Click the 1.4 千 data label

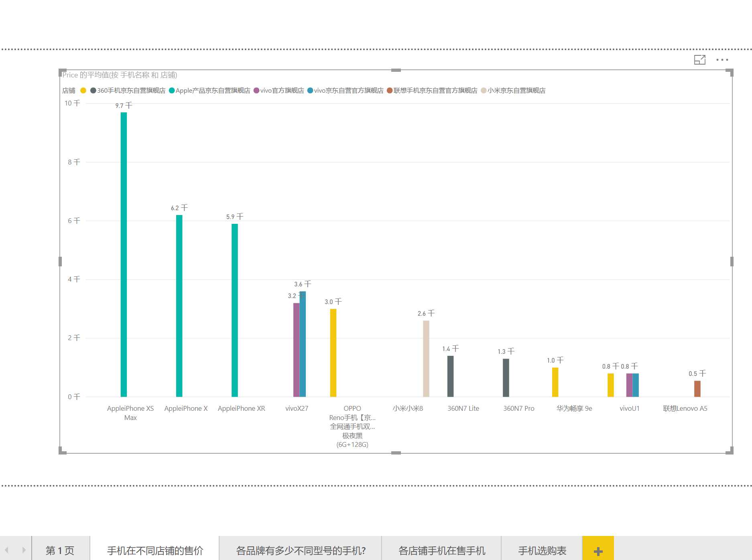click(x=450, y=349)
